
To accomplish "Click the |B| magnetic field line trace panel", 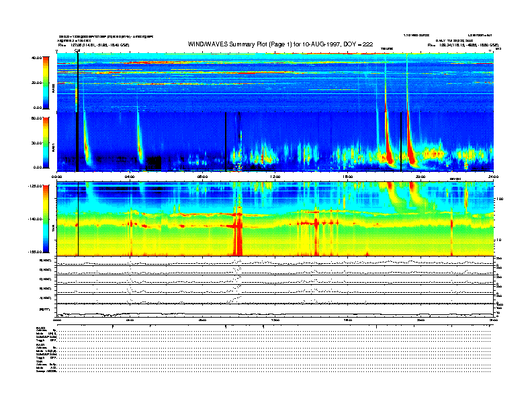I will [275, 310].
